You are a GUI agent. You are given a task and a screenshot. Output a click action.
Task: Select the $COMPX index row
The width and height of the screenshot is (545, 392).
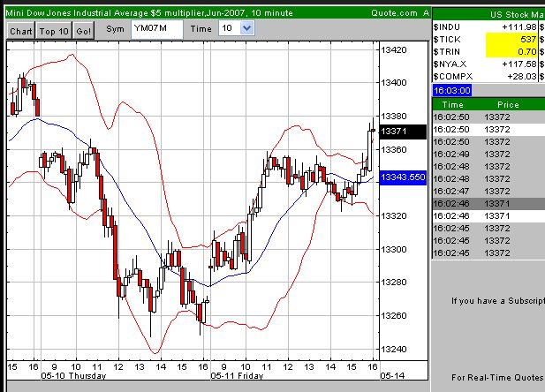point(487,76)
